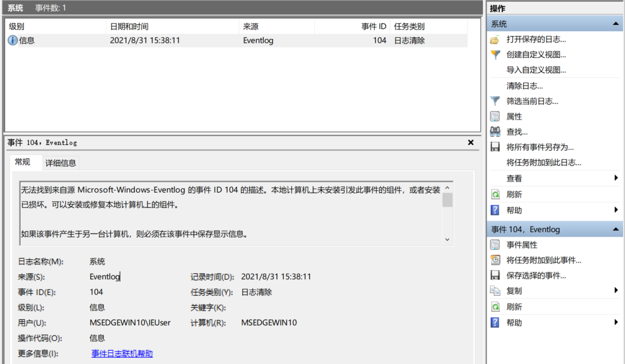Sort by 日期和时间 column header
Image resolution: width=625 pixels, height=364 pixels.
coord(173,27)
